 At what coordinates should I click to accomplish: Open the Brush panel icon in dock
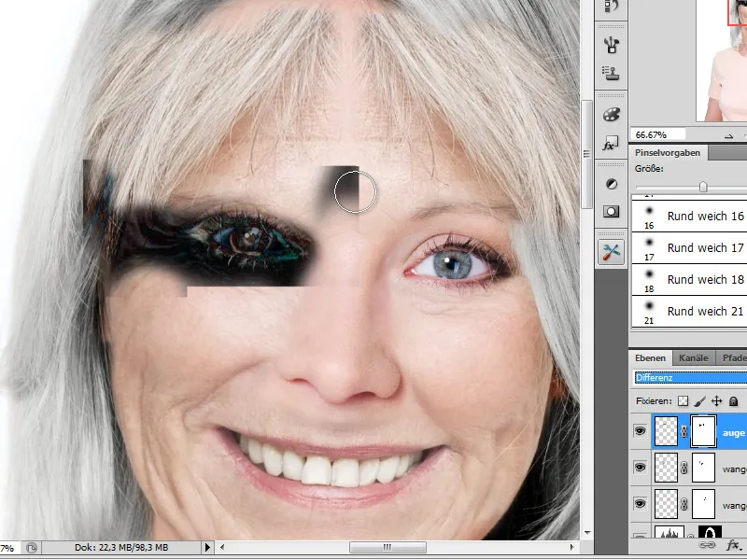(x=612, y=45)
